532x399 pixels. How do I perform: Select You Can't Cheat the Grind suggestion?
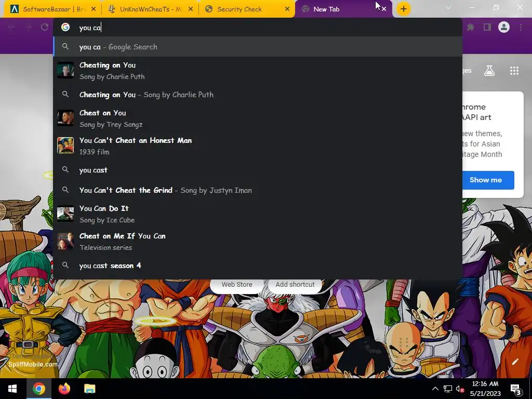[x=258, y=190]
